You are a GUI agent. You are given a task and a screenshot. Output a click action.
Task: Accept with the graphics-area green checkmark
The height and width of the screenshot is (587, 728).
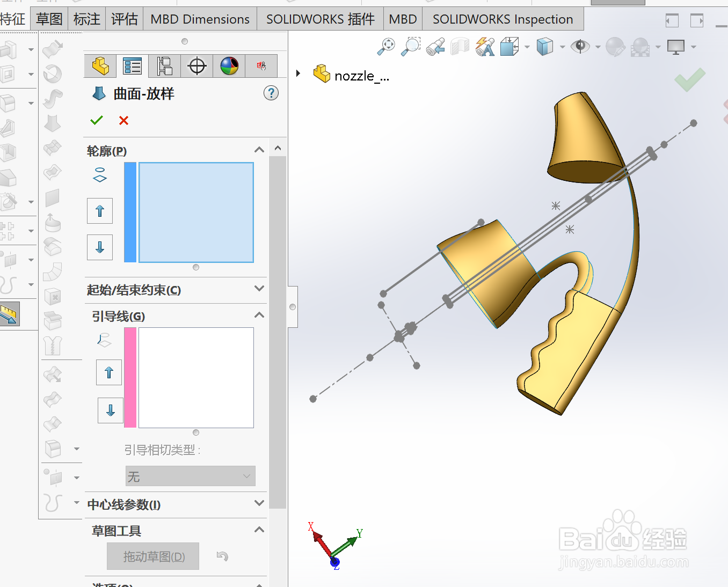pyautogui.click(x=690, y=80)
